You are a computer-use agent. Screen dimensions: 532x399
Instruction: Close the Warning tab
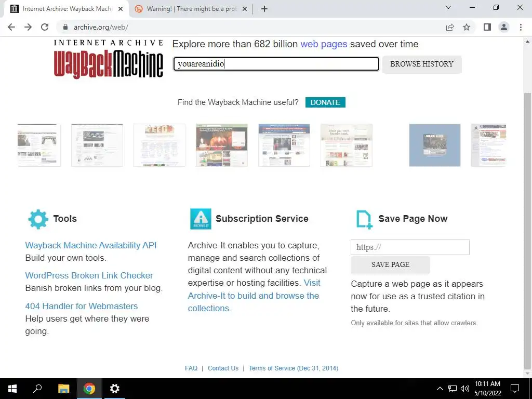[244, 9]
